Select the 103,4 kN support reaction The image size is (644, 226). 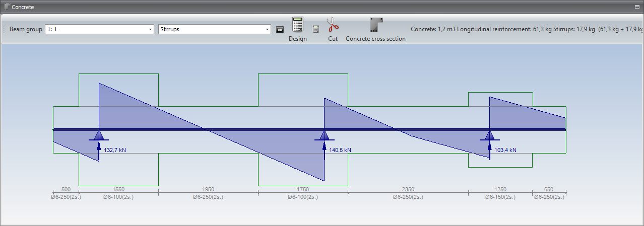coord(505,150)
